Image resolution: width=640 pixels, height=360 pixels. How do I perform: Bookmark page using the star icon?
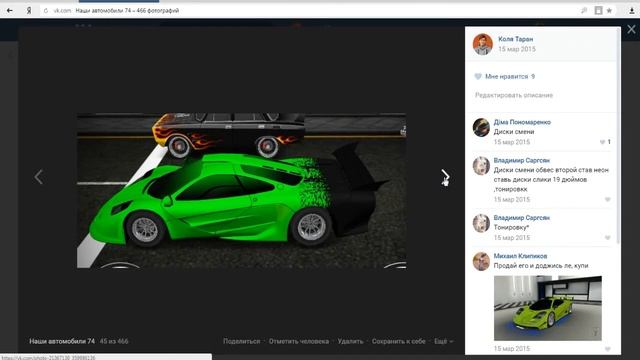[x=609, y=11]
